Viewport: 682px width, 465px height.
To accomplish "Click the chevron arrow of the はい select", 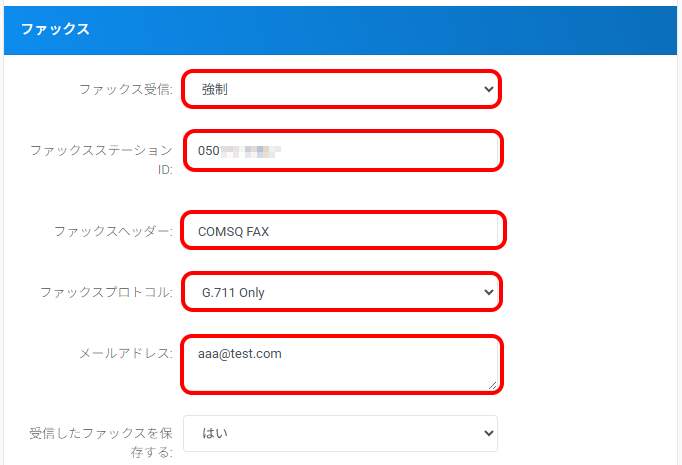I will coord(488,433).
